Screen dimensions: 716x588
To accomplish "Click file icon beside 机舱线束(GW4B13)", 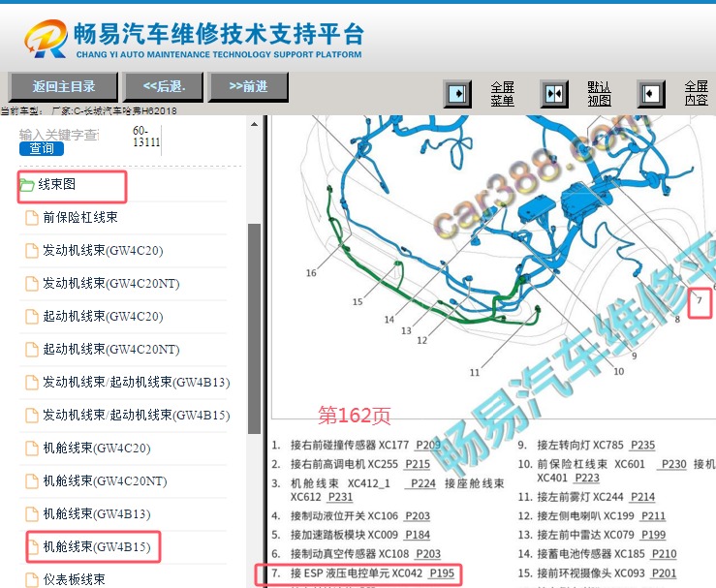I will click(x=32, y=514).
